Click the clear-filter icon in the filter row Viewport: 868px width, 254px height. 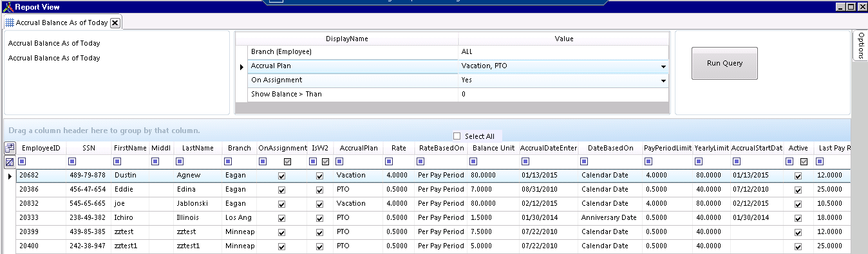click(10, 162)
